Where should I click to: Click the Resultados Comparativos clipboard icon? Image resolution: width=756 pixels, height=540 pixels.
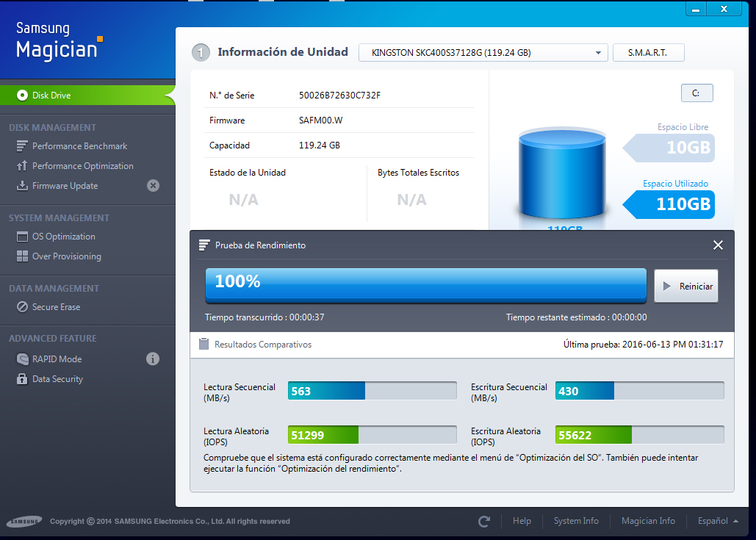click(204, 344)
